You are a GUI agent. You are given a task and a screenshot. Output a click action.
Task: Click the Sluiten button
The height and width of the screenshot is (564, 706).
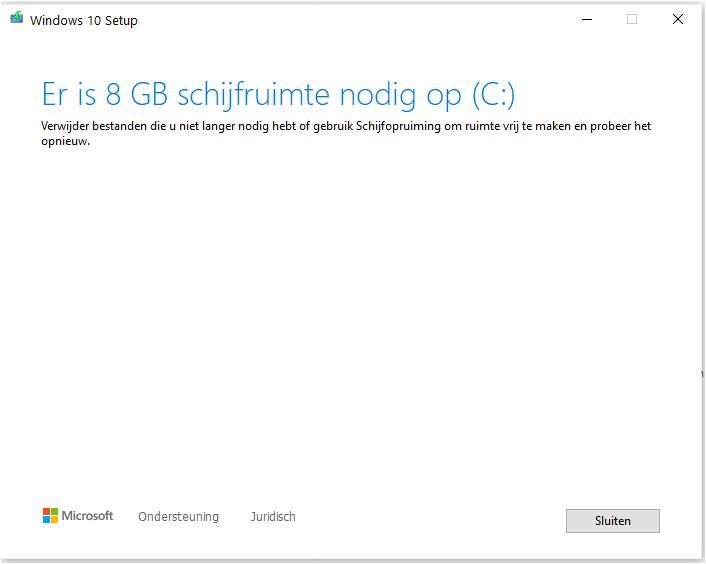pos(612,521)
